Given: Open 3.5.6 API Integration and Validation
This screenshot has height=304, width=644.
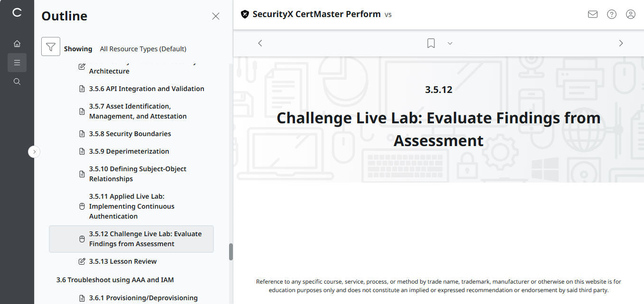Looking at the screenshot, I should click(x=146, y=89).
